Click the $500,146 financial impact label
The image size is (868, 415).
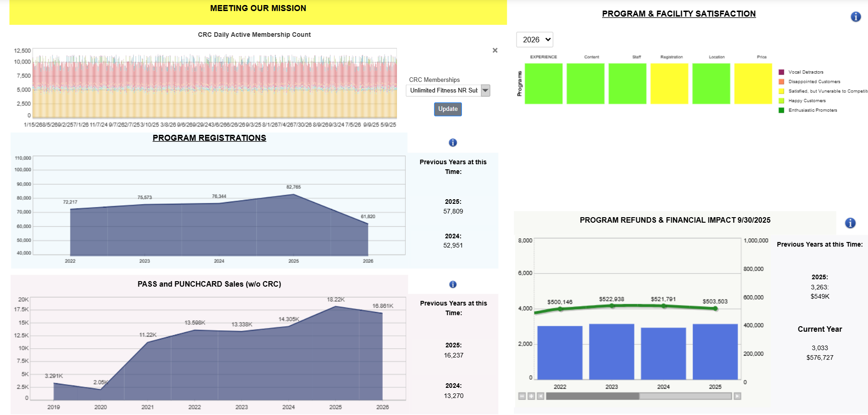[x=560, y=302]
